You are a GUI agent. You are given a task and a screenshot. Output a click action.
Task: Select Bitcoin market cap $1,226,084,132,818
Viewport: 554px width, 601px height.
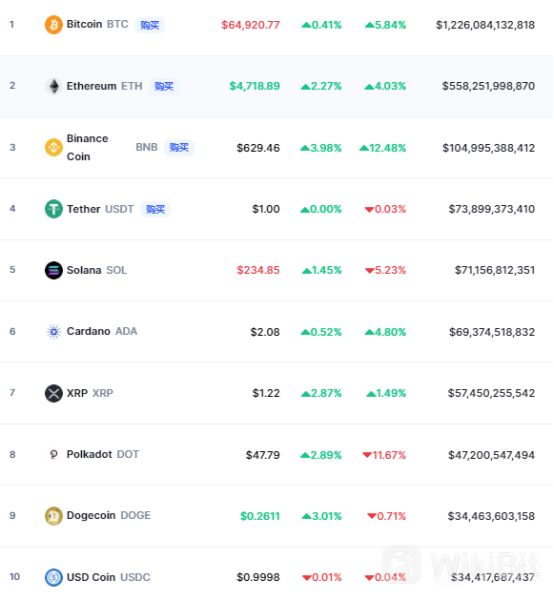(485, 25)
